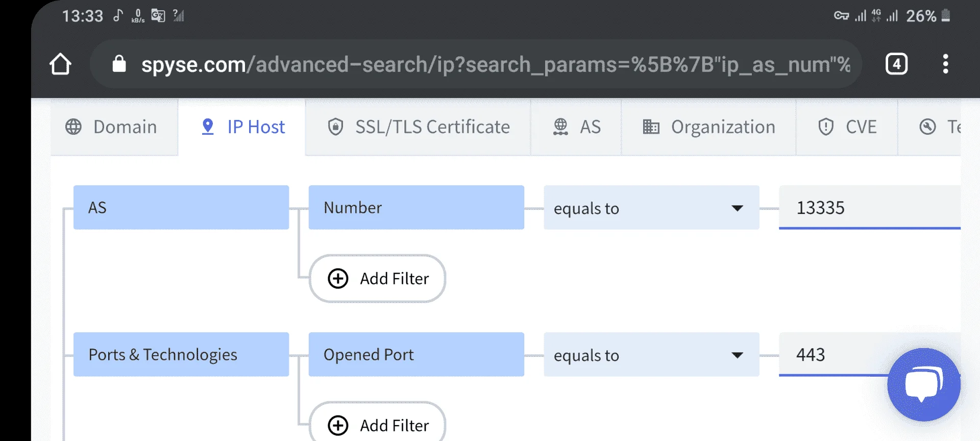Open the equals to dropdown for Opened Port
Screen dimensions: 980x441
651,355
